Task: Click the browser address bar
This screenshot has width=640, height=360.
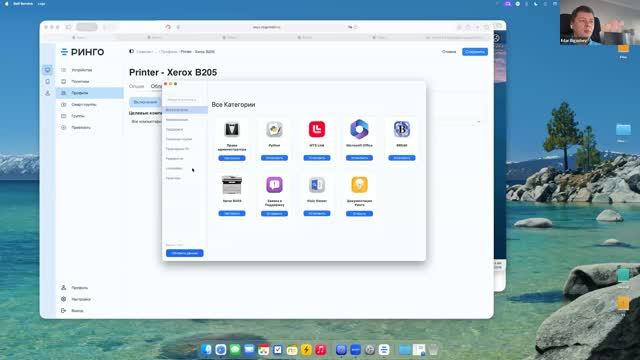Action: click(x=266, y=27)
